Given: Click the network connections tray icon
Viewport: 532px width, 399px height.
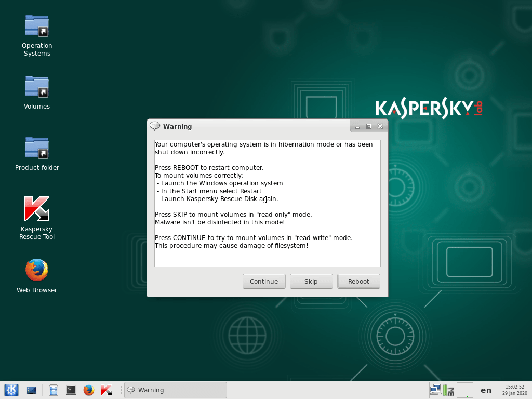Looking at the screenshot, I should 435,390.
